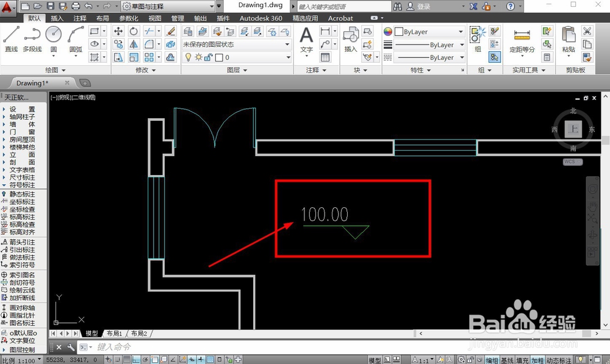Open the 插入 ribbon tab

point(57,18)
